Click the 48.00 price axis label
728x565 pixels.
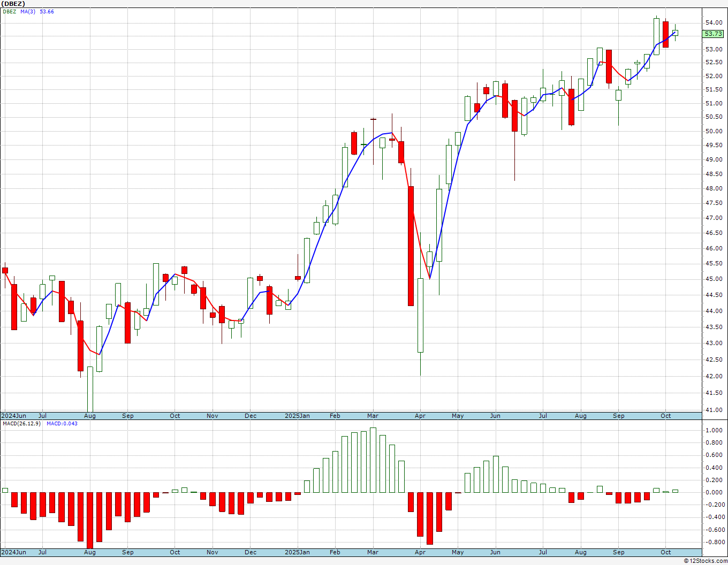tap(714, 188)
